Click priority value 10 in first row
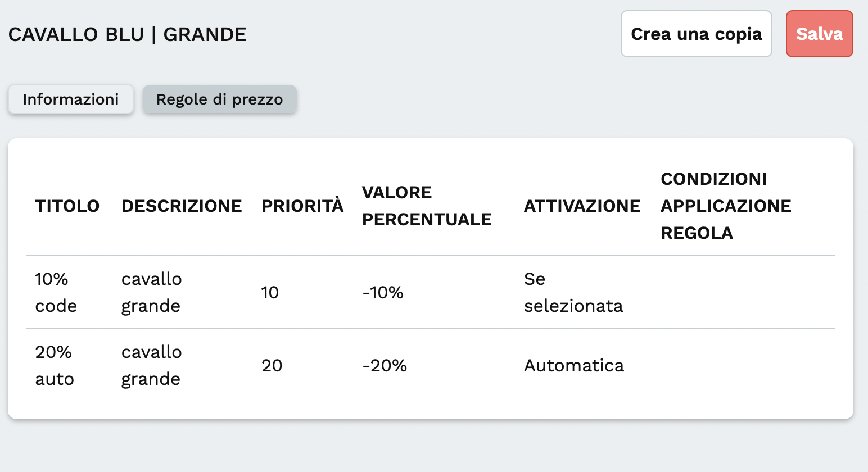This screenshot has height=472, width=868. coord(270,292)
